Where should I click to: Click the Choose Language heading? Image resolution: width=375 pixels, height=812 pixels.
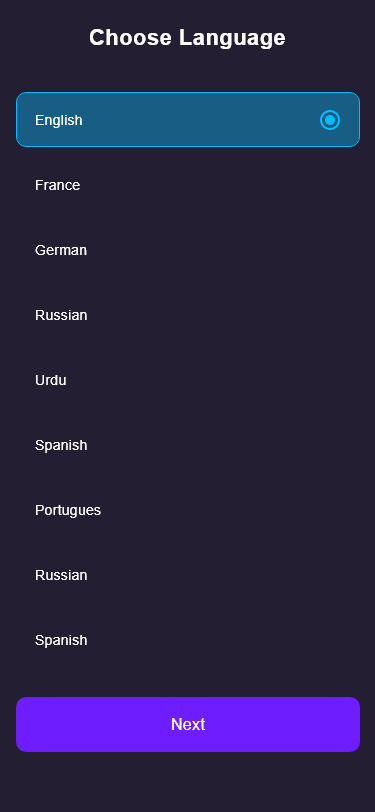187,38
